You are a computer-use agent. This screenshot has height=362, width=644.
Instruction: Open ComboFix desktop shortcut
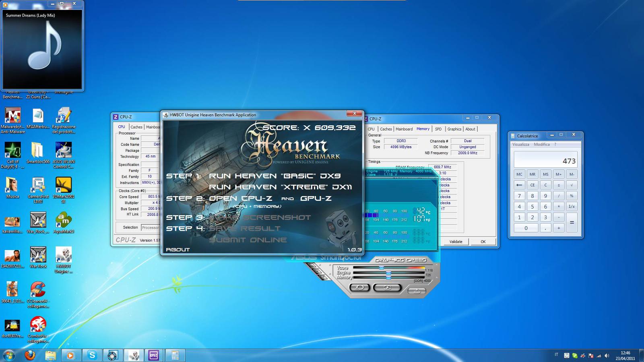tap(38, 330)
